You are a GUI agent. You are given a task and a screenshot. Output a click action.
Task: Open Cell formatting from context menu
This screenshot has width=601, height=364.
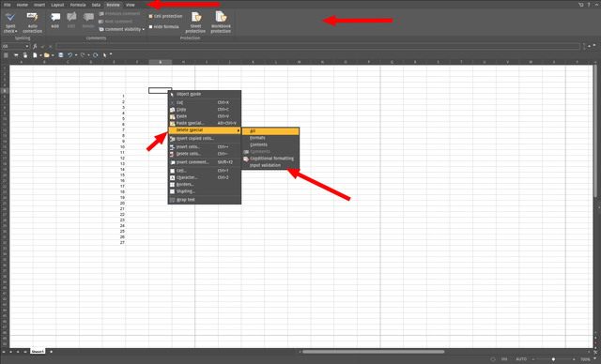tap(205, 171)
